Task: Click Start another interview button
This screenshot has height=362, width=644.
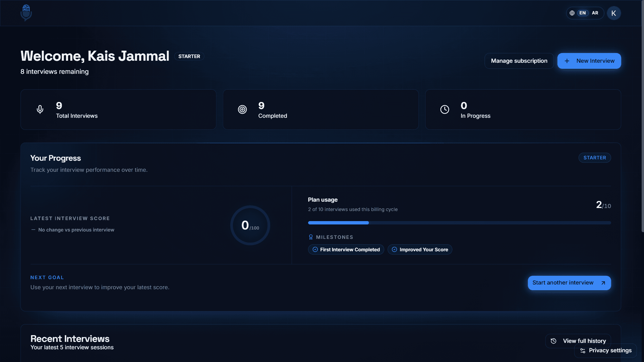Action: [x=569, y=283]
